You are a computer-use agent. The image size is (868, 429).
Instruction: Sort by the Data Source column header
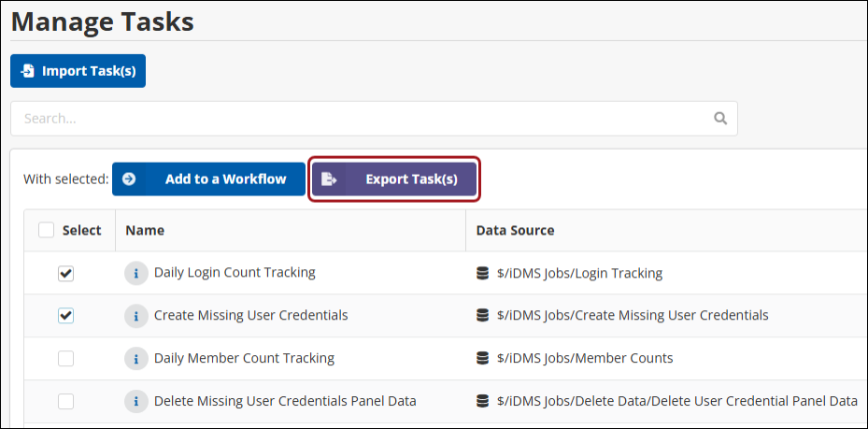point(515,230)
